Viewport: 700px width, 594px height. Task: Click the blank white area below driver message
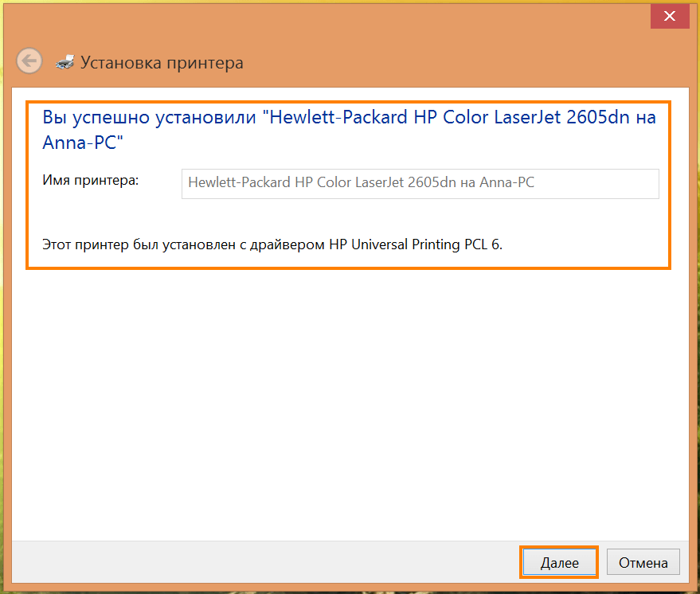coord(349,398)
